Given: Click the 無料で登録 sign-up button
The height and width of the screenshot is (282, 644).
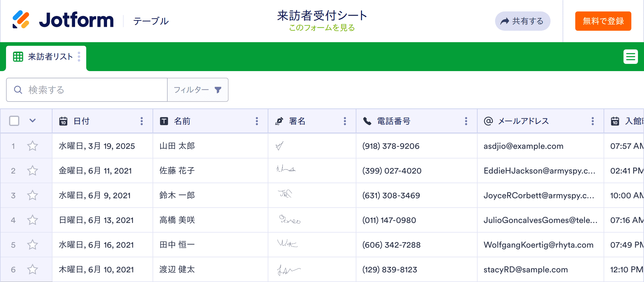Looking at the screenshot, I should 603,21.
